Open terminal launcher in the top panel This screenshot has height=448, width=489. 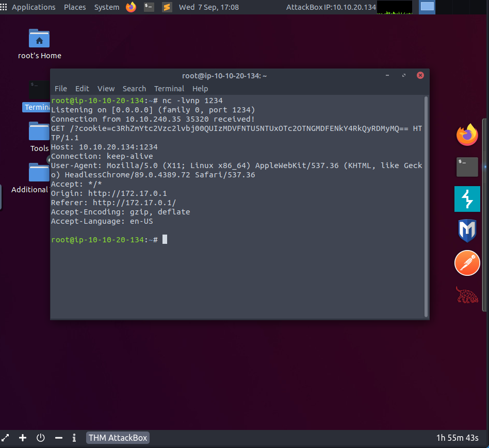click(x=149, y=7)
